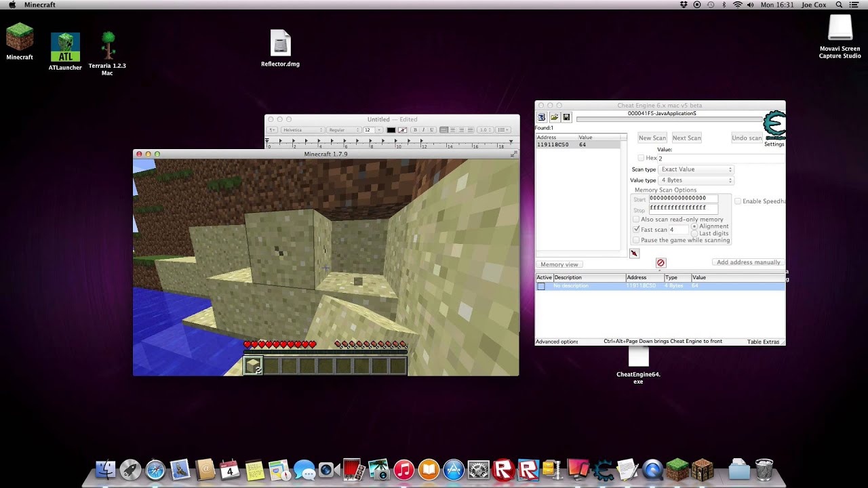
Task: Toggle italic in TextEdit toolbar
Action: click(423, 130)
